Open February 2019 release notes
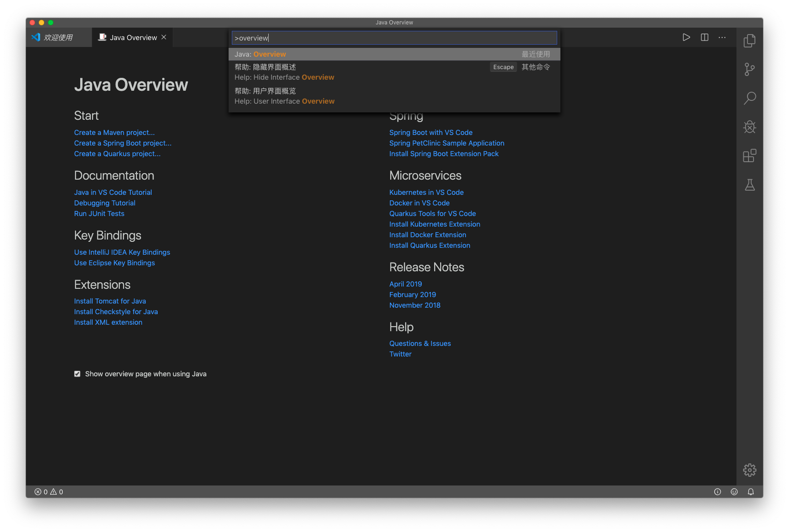 412,295
